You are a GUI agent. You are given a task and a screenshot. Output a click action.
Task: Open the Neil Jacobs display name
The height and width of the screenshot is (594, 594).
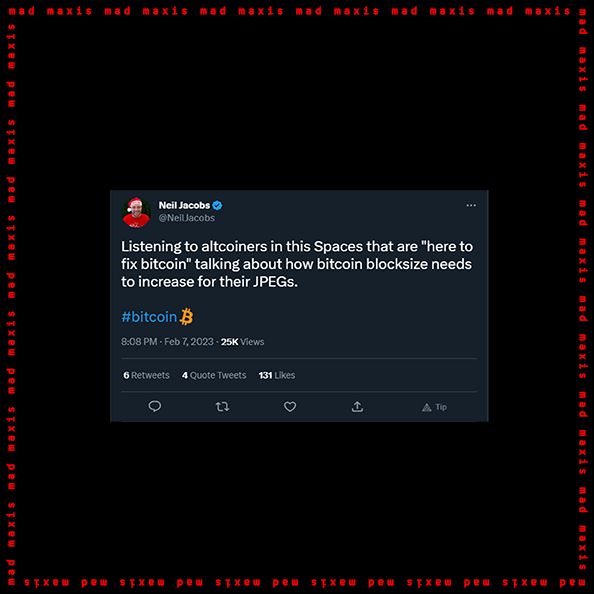pyautogui.click(x=184, y=205)
